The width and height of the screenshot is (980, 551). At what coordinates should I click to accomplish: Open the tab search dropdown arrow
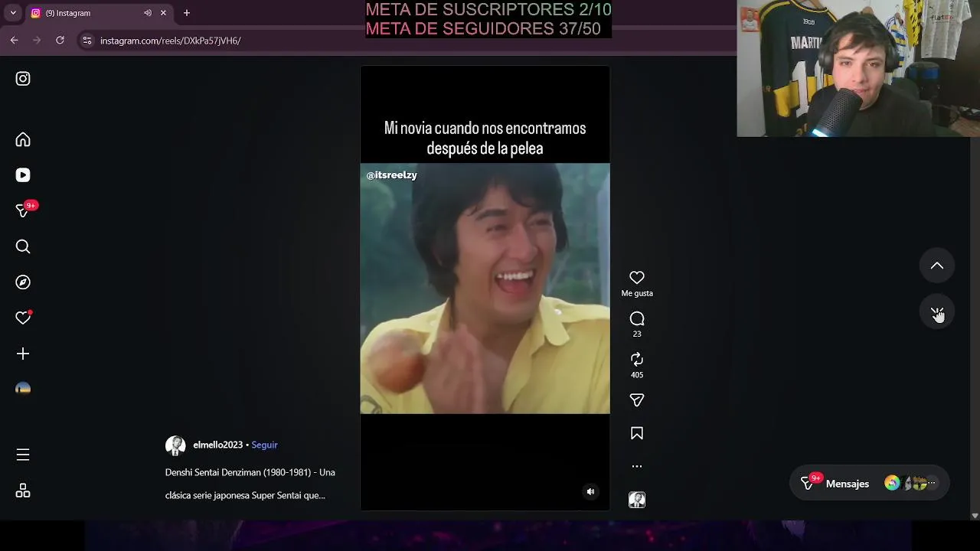13,13
